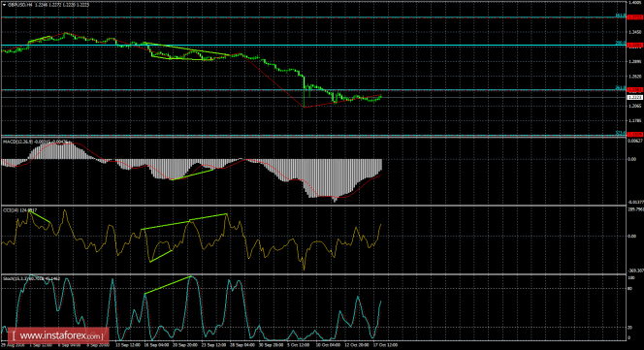Click the divider between CCI and Stochastic panels
Viewport: 644px width, 350px height.
coord(312,274)
